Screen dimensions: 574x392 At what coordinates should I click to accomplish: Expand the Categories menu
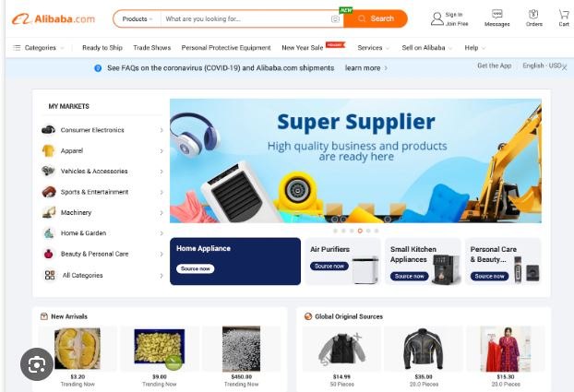pyautogui.click(x=39, y=48)
